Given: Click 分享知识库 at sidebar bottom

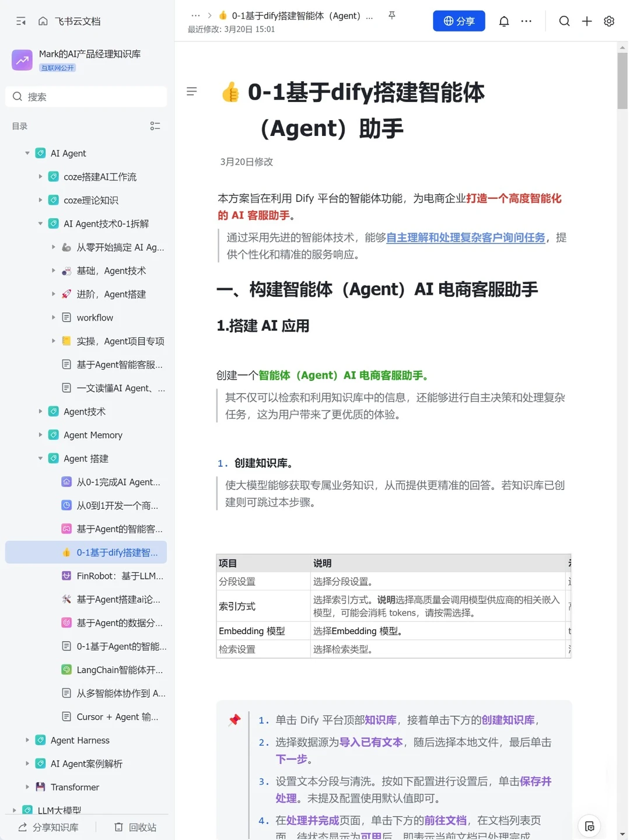Looking at the screenshot, I should click(48, 827).
